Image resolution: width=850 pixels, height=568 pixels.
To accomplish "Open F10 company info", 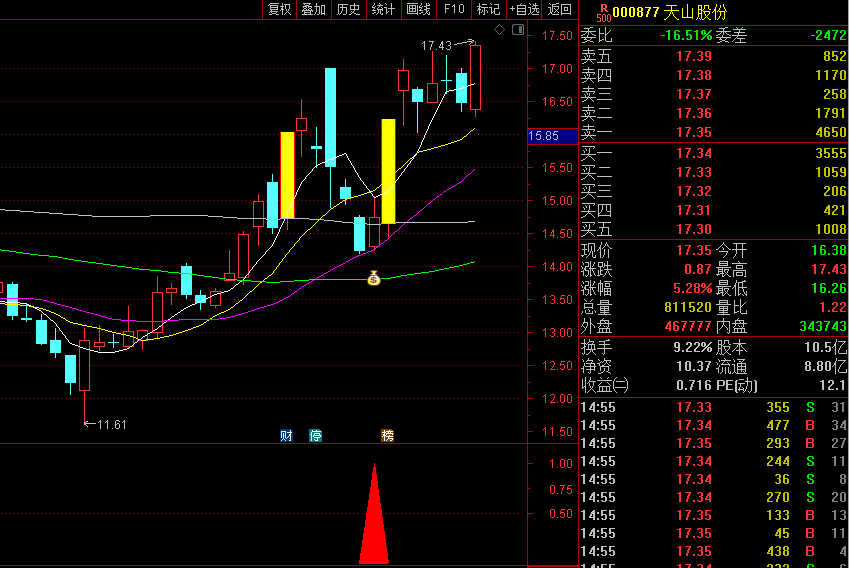I will 454,9.
